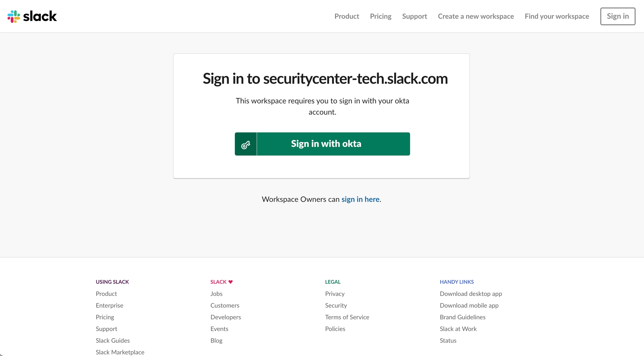Go to Support in top navigation
The image size is (644, 356).
(x=414, y=16)
